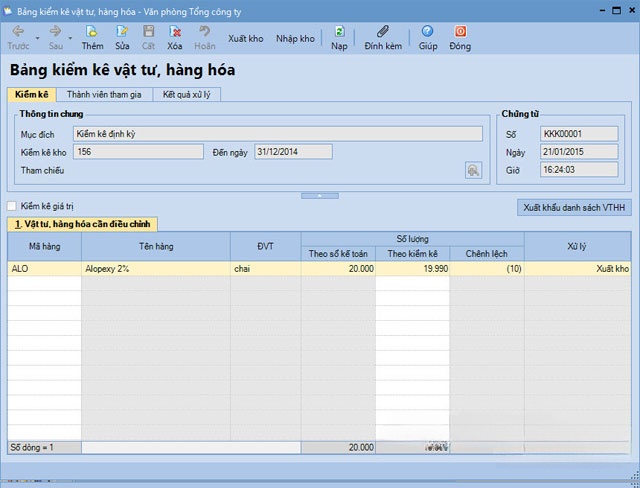
Task: Click the Xử lý column header
Action: click(577, 246)
